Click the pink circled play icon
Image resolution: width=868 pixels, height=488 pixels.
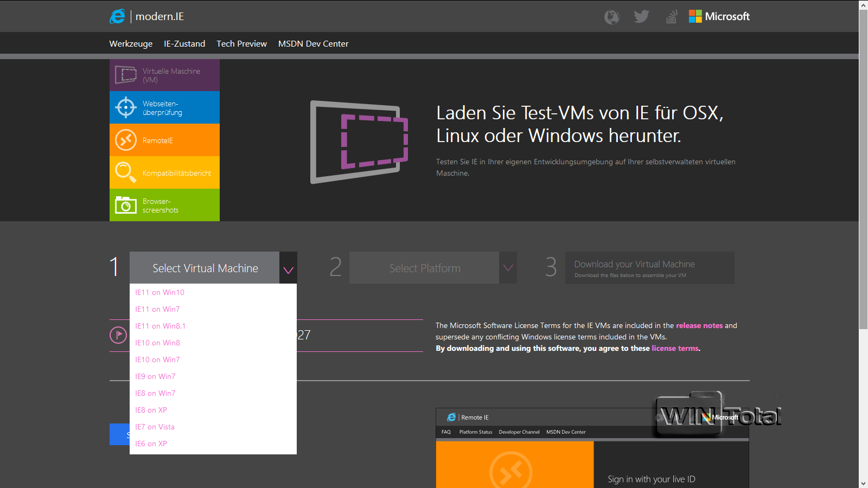coord(118,335)
